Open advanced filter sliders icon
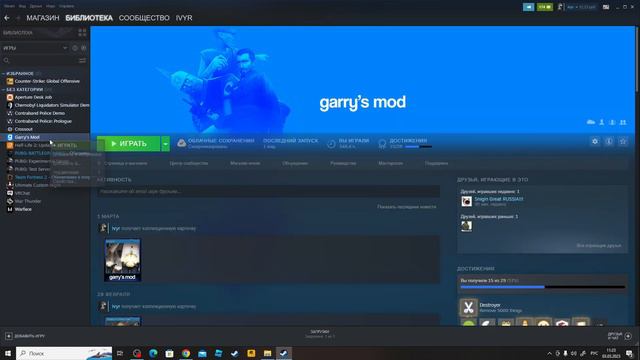This screenshot has height=360, width=640. click(x=82, y=60)
